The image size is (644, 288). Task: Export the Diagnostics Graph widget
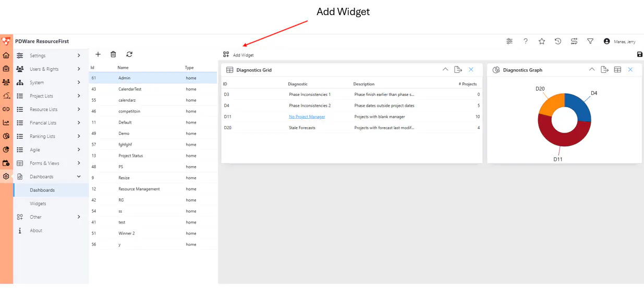tap(604, 70)
